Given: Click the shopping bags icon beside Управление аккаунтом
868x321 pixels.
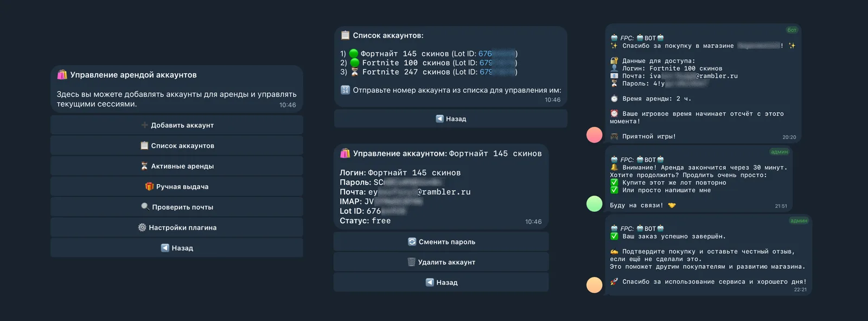Looking at the screenshot, I should click(345, 153).
